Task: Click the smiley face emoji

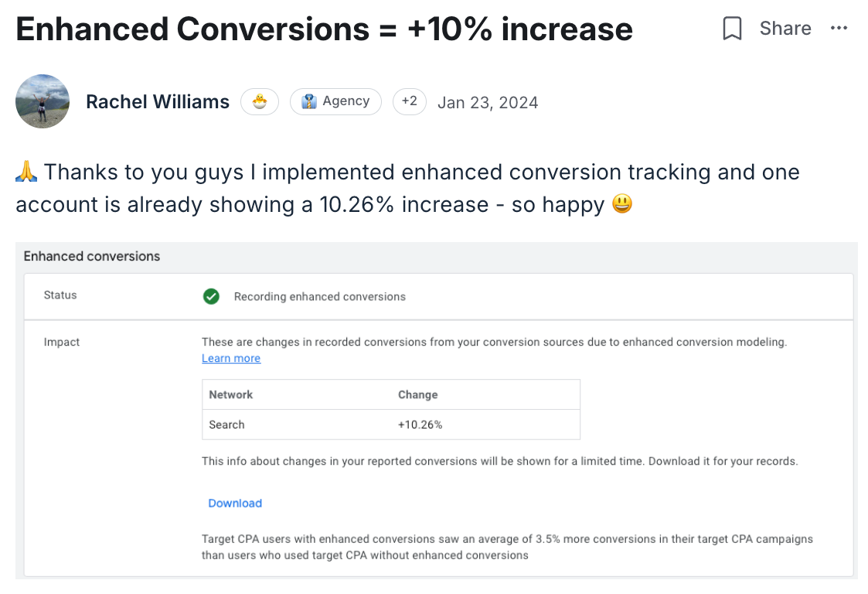Action: pyautogui.click(x=621, y=204)
